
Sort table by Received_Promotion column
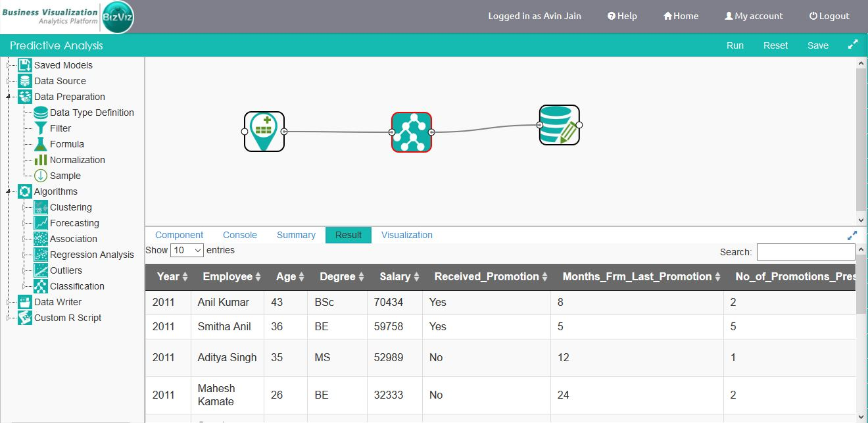(491, 277)
